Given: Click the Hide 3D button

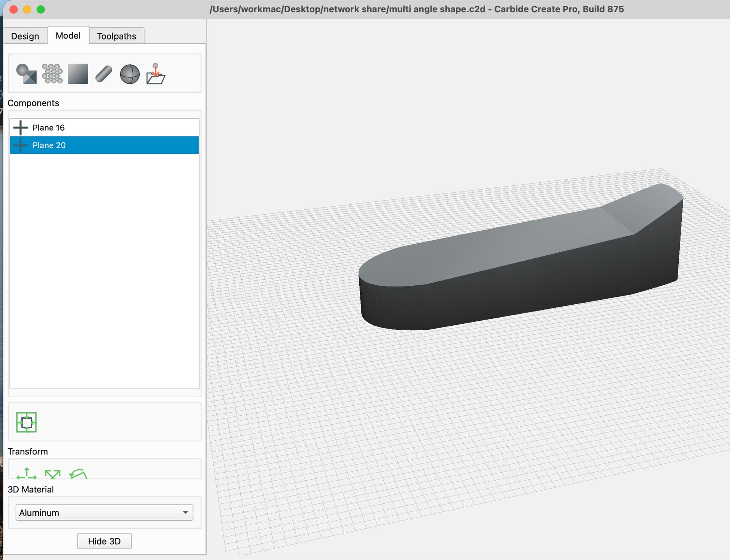Looking at the screenshot, I should [x=104, y=541].
